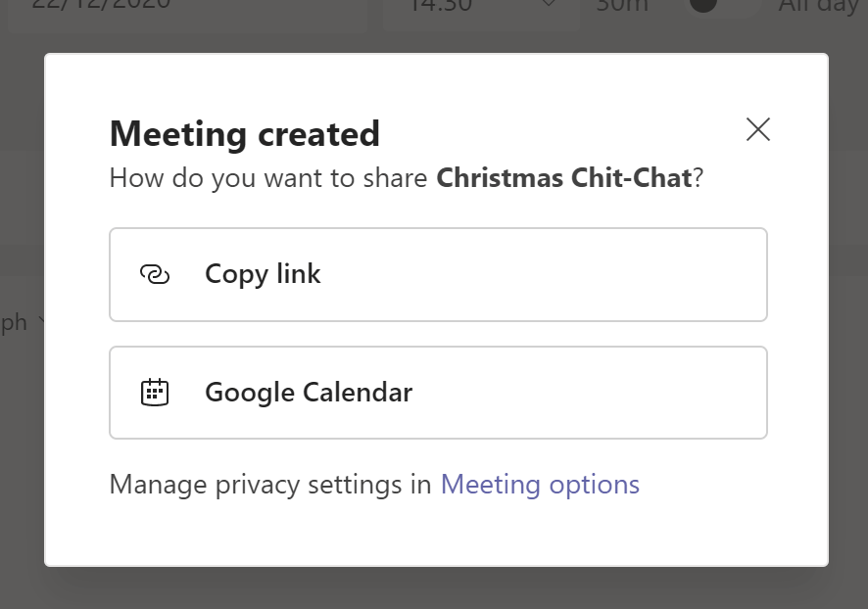The image size is (868, 609).
Task: Click the calendar icon beside Google Calendar
Action: coord(155,393)
